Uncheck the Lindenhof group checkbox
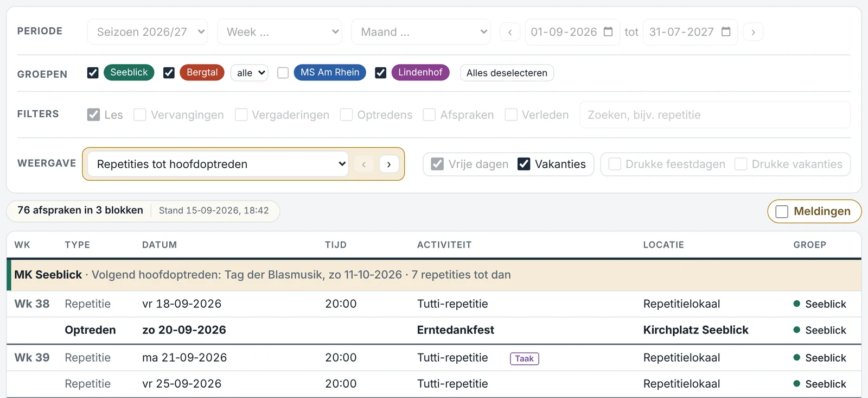 (381, 73)
